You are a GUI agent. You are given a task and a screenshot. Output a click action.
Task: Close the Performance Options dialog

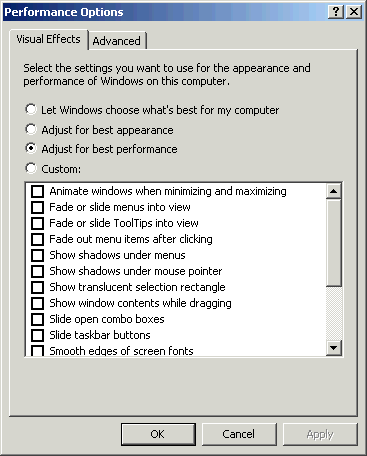coord(354,12)
